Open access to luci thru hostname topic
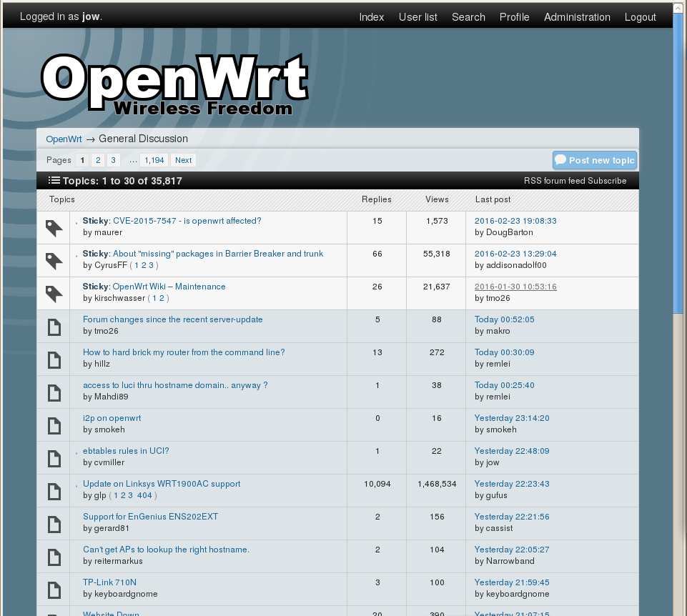687x616 pixels. tap(175, 385)
